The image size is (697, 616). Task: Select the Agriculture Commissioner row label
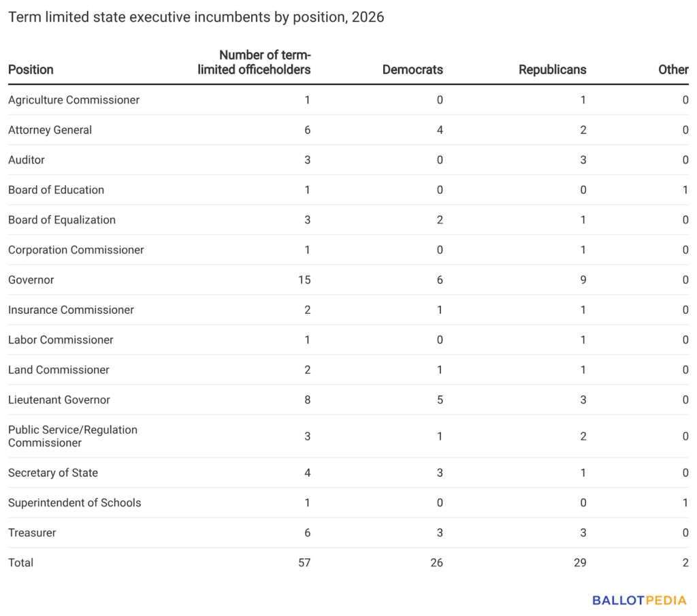click(74, 100)
